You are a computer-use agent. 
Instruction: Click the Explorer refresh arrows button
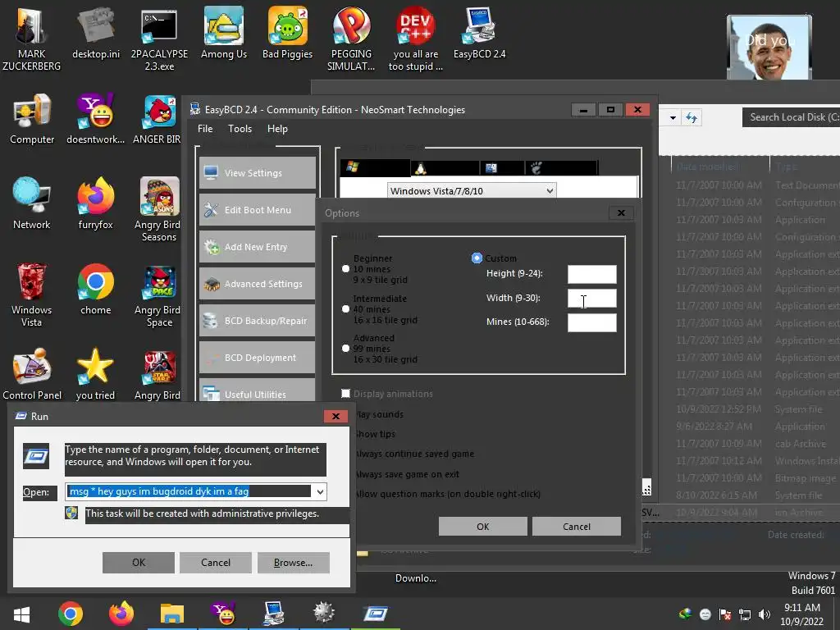pos(692,117)
